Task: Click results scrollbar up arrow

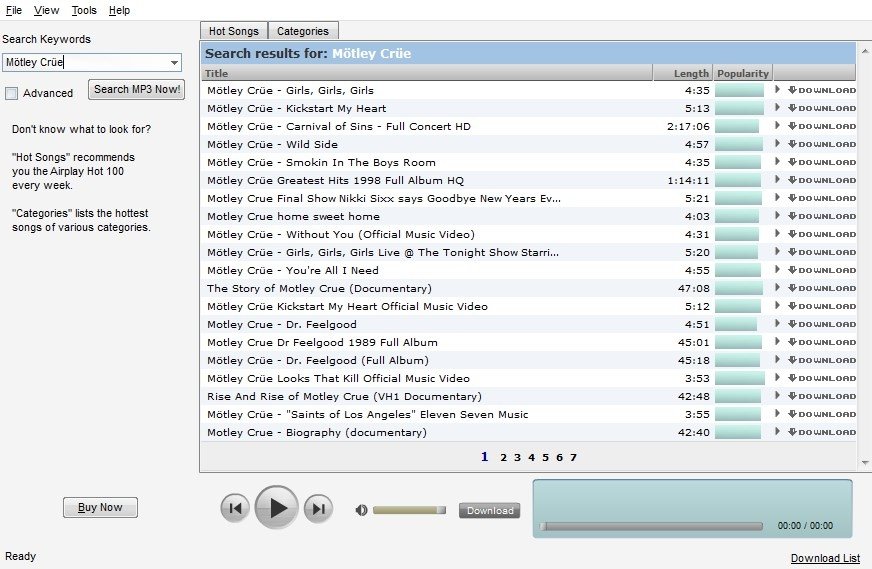Action: tap(865, 51)
